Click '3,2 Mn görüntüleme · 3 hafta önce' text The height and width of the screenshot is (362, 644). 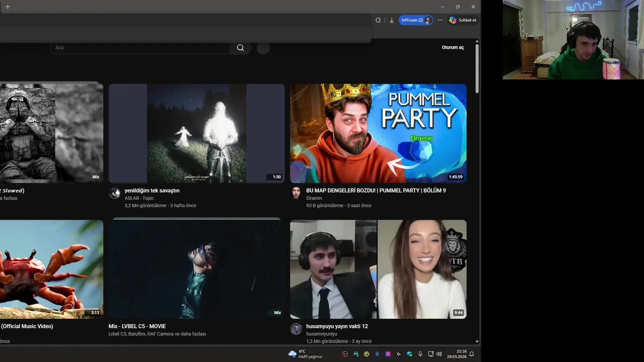[160, 206]
